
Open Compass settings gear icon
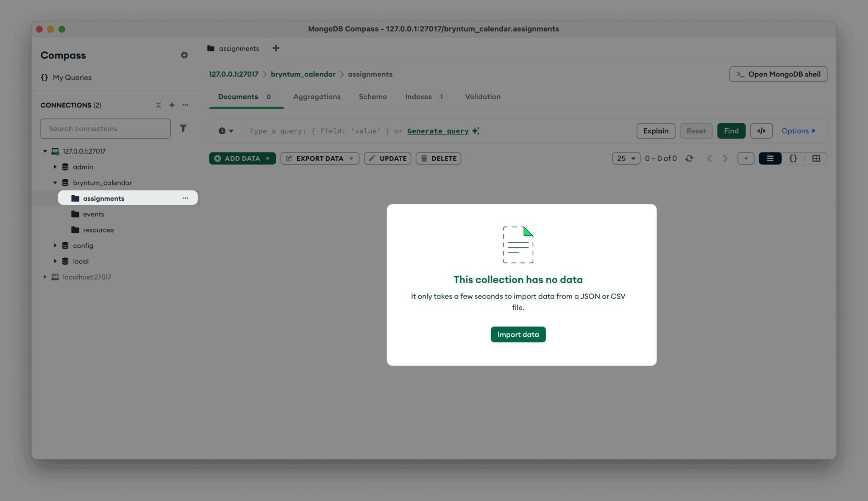(x=184, y=55)
